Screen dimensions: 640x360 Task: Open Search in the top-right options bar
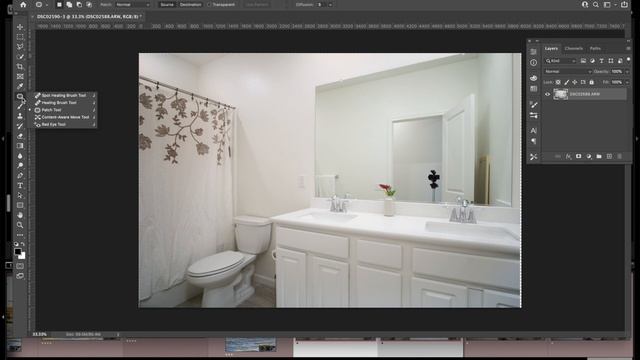pyautogui.click(x=596, y=4)
